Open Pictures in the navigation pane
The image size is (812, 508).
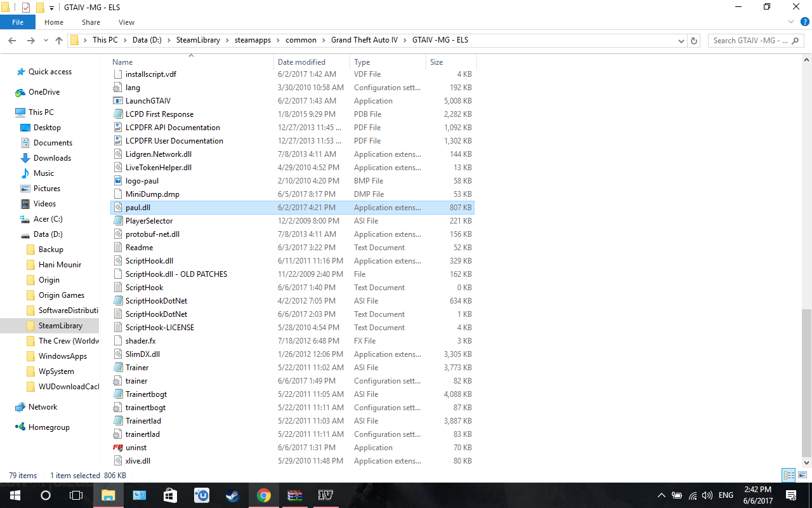[47, 189]
